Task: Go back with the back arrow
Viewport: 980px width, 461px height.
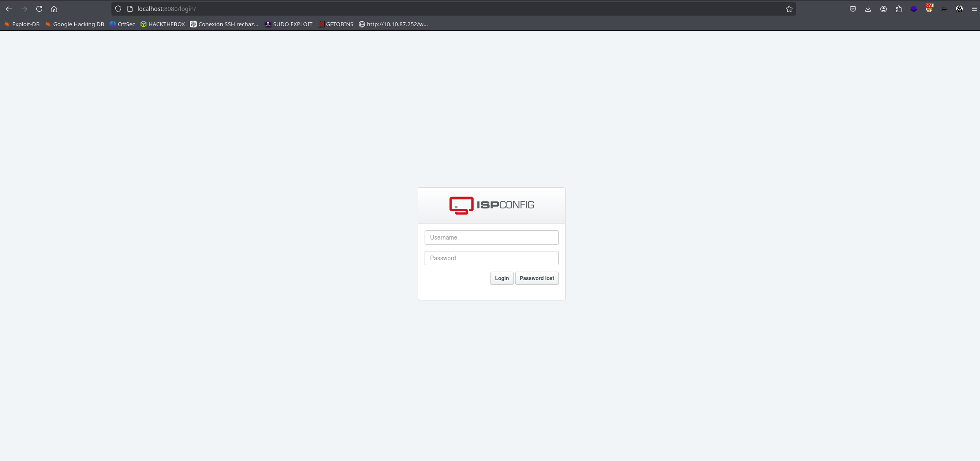Action: (9, 9)
